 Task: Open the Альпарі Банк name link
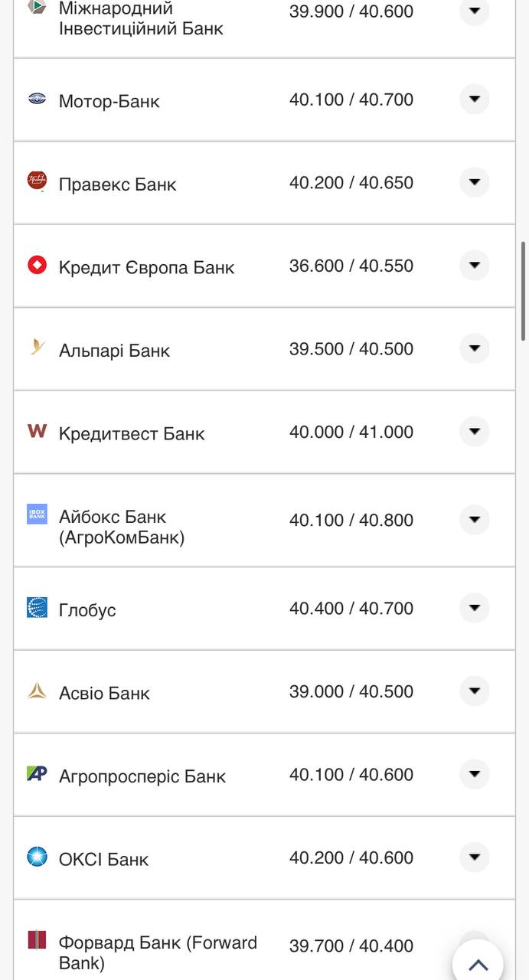click(x=114, y=351)
